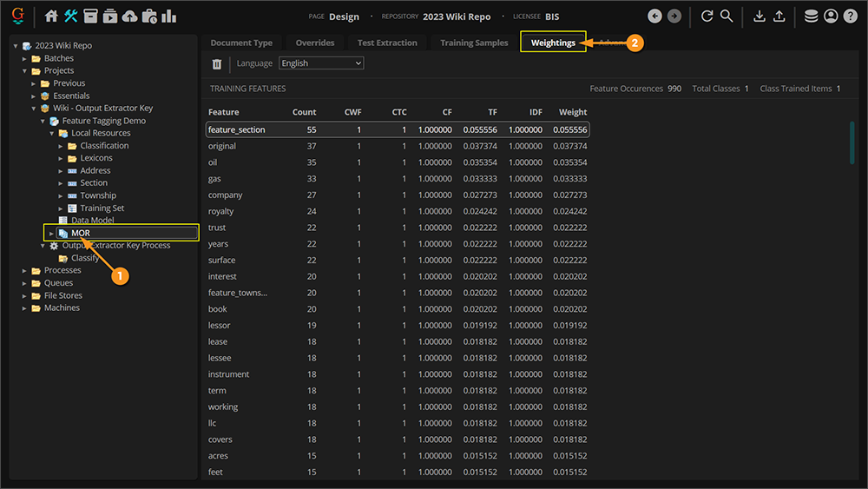This screenshot has height=489, width=868.
Task: Open the Design tools wrench icon
Action: click(x=71, y=17)
